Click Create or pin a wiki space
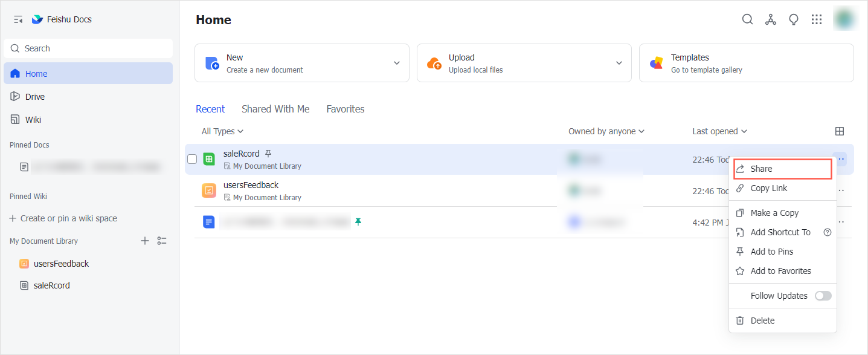868x355 pixels. [x=63, y=218]
